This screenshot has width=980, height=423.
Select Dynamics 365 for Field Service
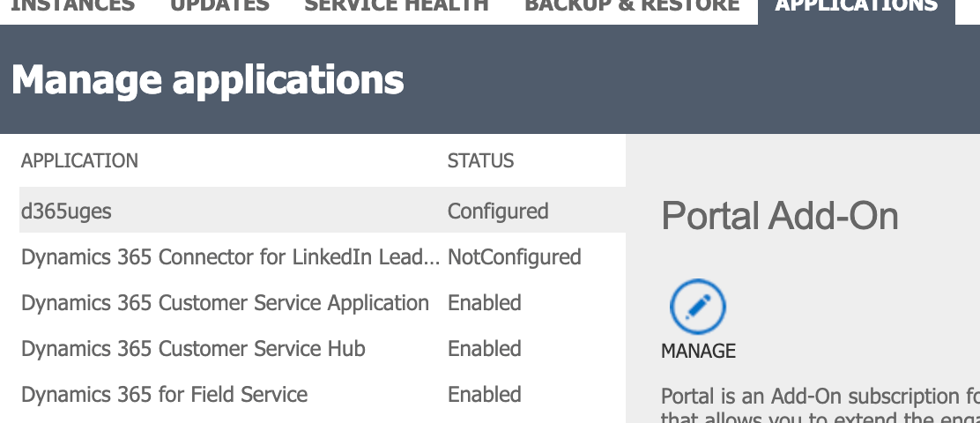164,395
